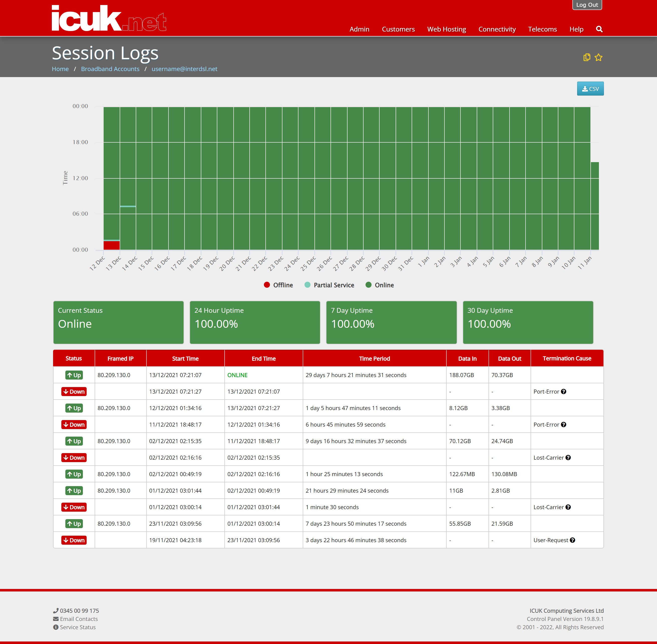Image resolution: width=657 pixels, height=644 pixels.
Task: Toggle the Offline series in the chart legend
Action: 278,285
